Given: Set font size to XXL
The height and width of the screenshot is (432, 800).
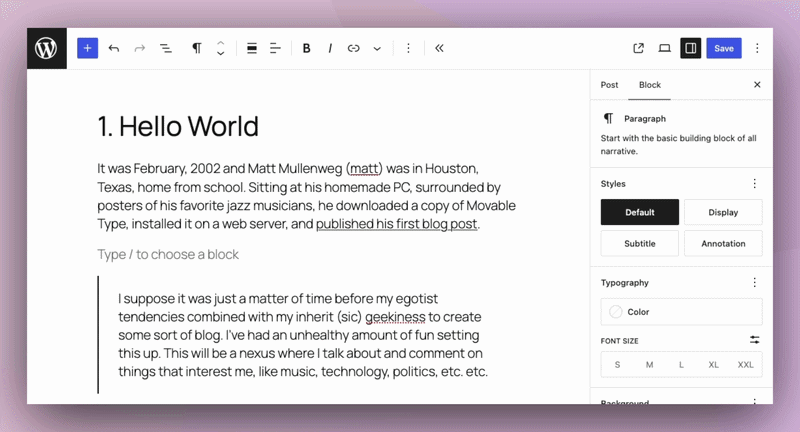Looking at the screenshot, I should [x=745, y=365].
